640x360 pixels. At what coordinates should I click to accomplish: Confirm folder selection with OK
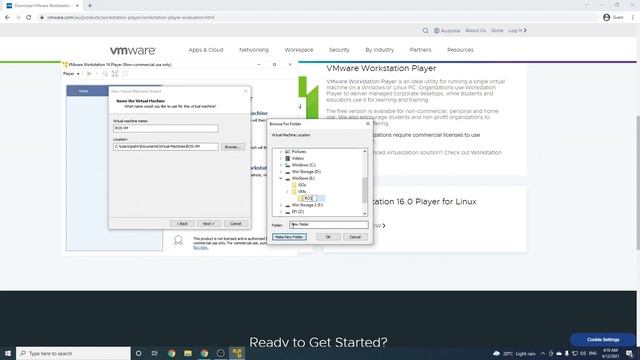tap(328, 237)
